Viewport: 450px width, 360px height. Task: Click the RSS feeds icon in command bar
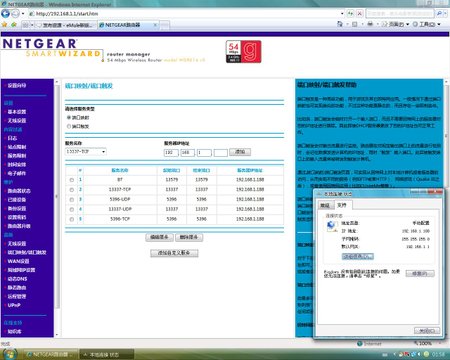point(354,24)
